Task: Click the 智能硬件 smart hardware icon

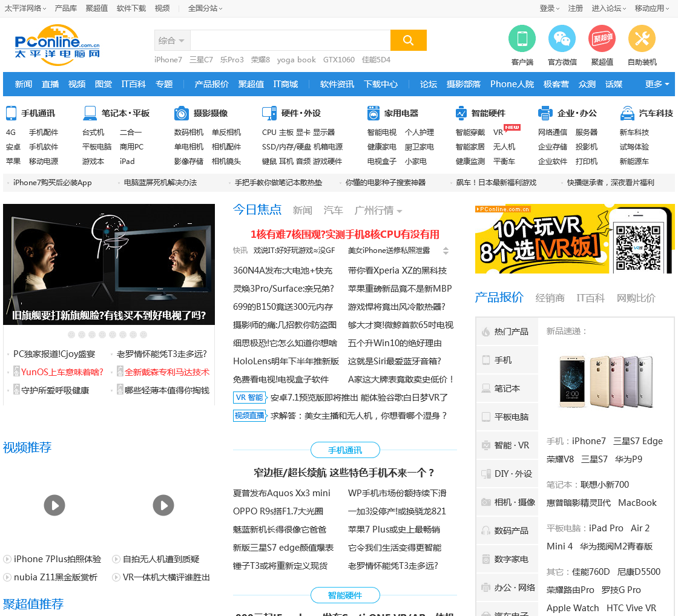Action: pyautogui.click(x=461, y=113)
